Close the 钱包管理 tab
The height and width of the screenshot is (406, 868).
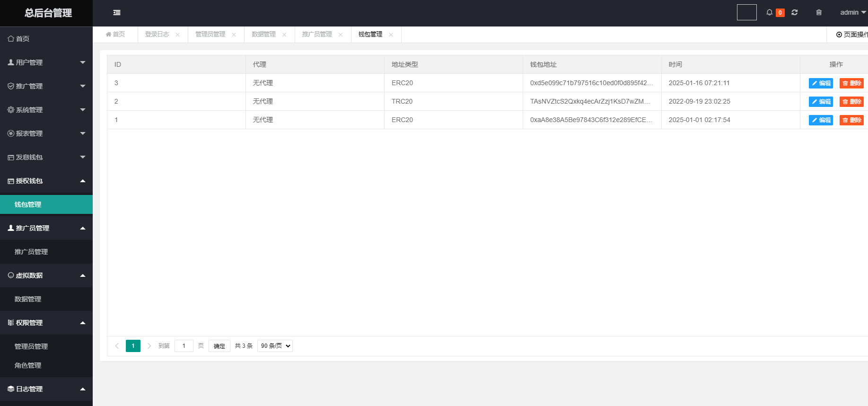pos(391,35)
